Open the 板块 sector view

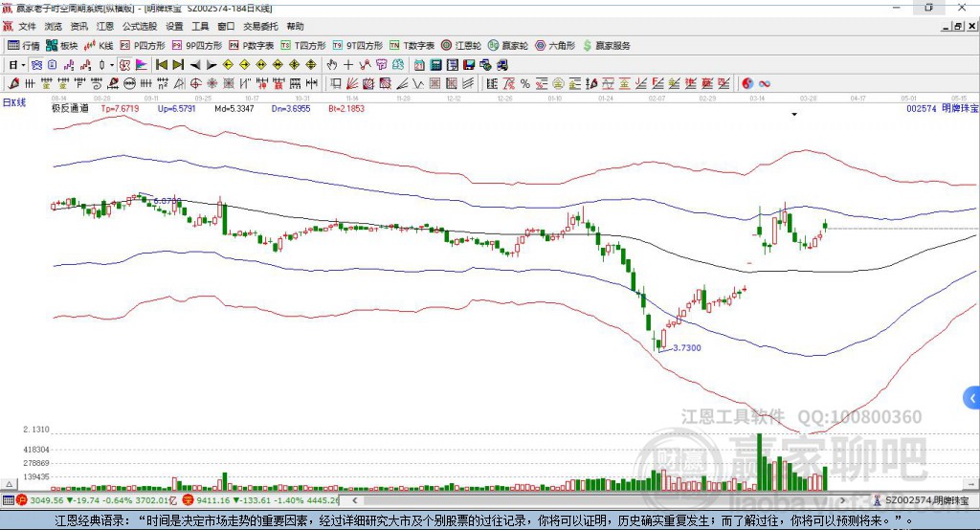[62, 46]
